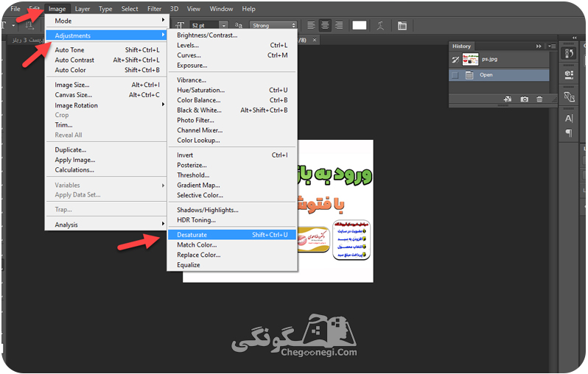This screenshot has width=588, height=374.
Task: Create new snapshot with camera icon
Action: (524, 99)
